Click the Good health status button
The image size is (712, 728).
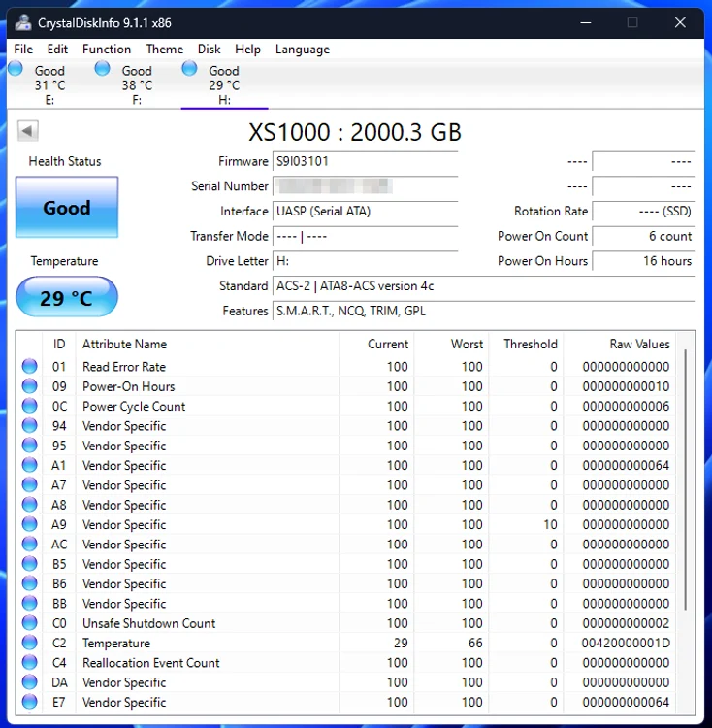click(67, 207)
